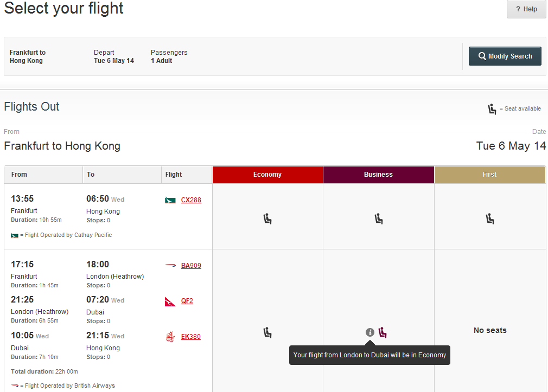Viewport: 548px width, 392px height.
Task: Select the First column header
Action: click(x=489, y=175)
